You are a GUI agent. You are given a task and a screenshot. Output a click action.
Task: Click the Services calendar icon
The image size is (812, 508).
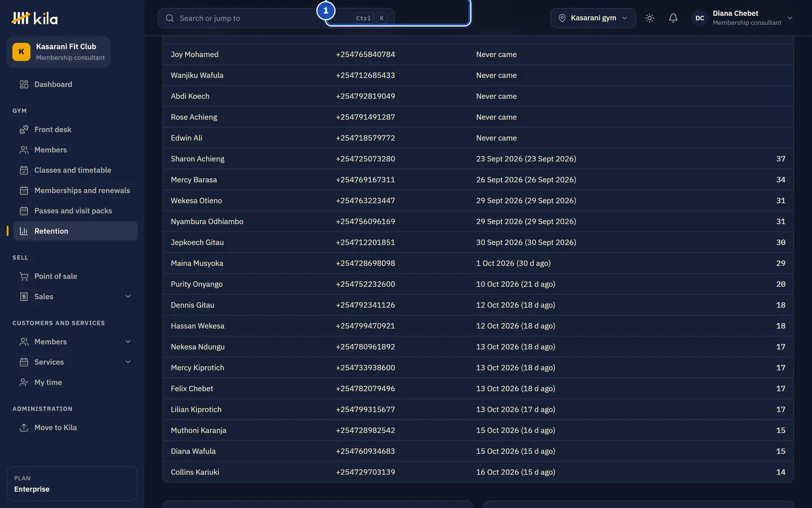24,362
